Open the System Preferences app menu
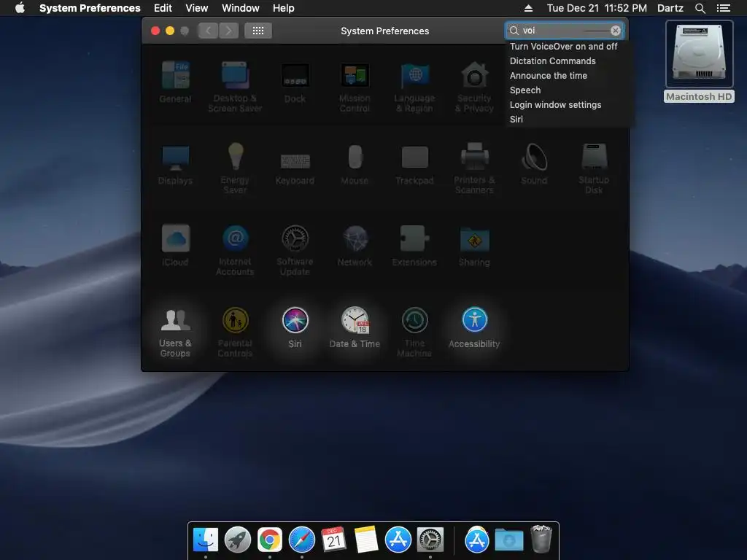 point(90,8)
